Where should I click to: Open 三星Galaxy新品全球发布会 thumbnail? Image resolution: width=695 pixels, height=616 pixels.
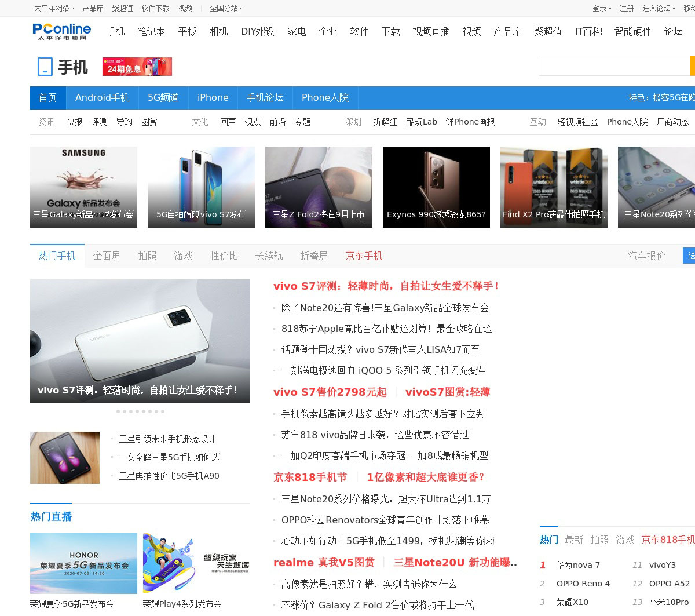pyautogui.click(x=83, y=187)
